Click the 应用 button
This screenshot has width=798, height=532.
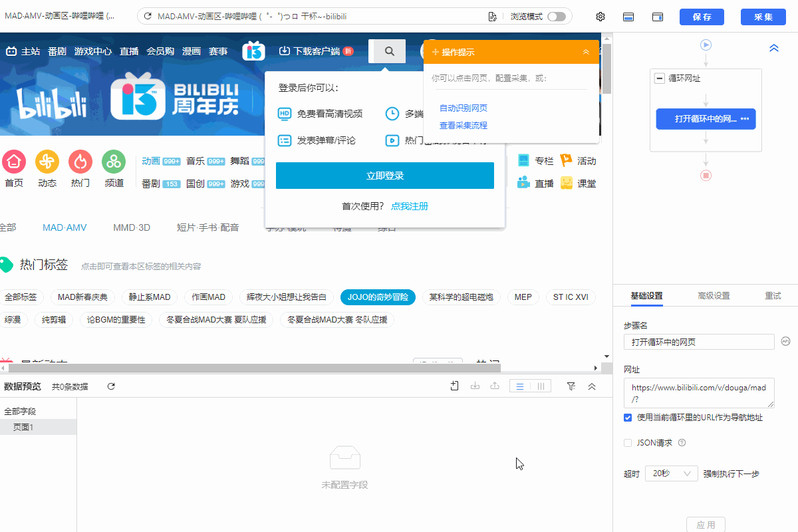point(706,525)
